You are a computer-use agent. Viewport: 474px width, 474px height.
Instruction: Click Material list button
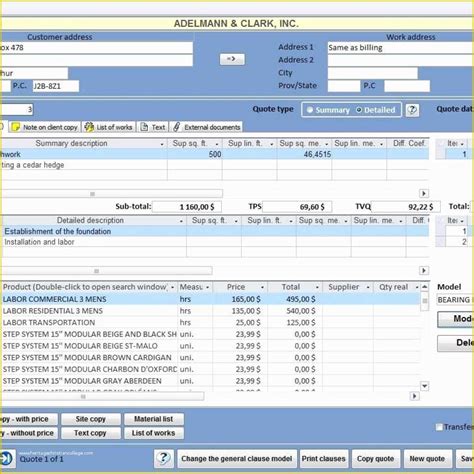[153, 419]
